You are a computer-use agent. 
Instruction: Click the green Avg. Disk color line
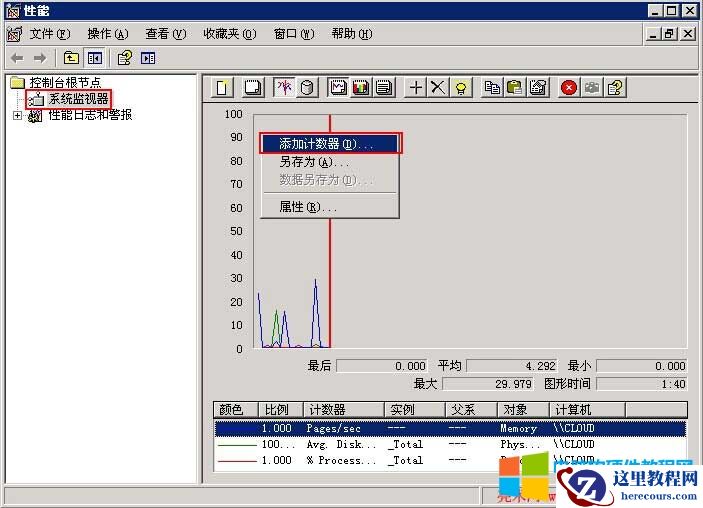point(236,445)
